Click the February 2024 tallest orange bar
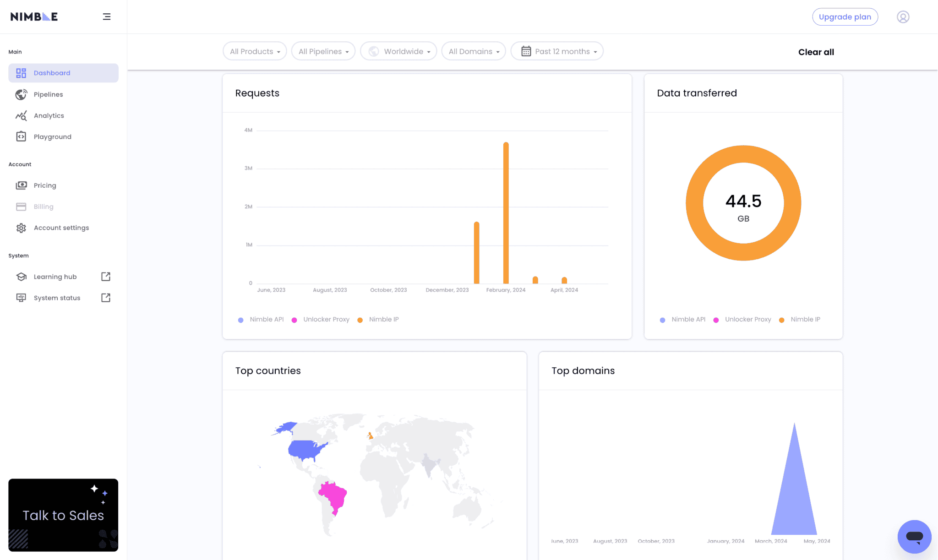This screenshot has width=938, height=560. 506,213
